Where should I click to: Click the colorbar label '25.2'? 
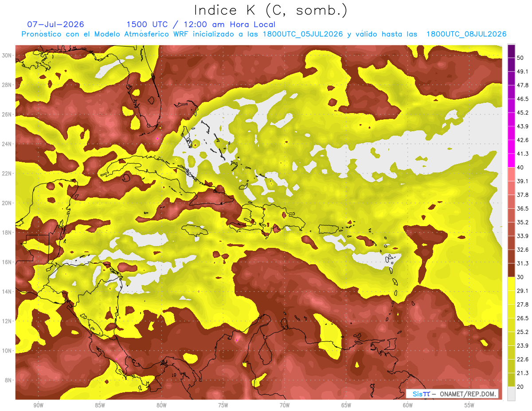[522, 332]
